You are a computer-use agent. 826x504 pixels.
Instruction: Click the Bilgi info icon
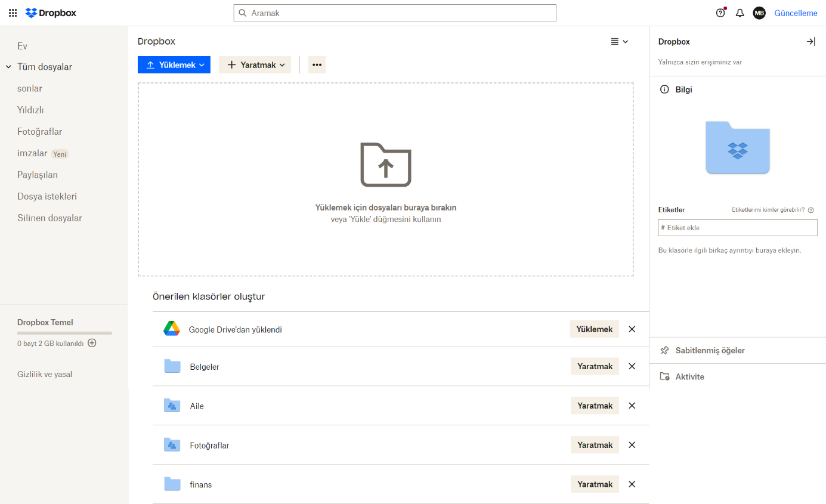coord(664,89)
